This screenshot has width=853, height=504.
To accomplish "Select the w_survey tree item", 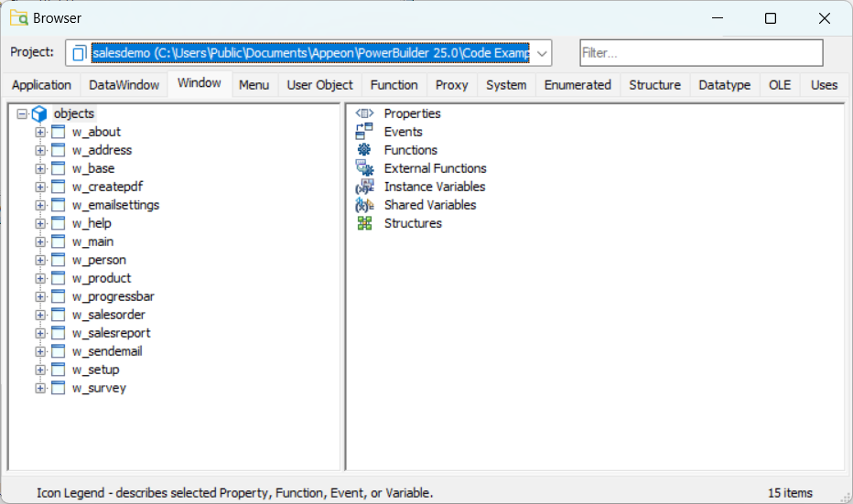I will click(99, 388).
